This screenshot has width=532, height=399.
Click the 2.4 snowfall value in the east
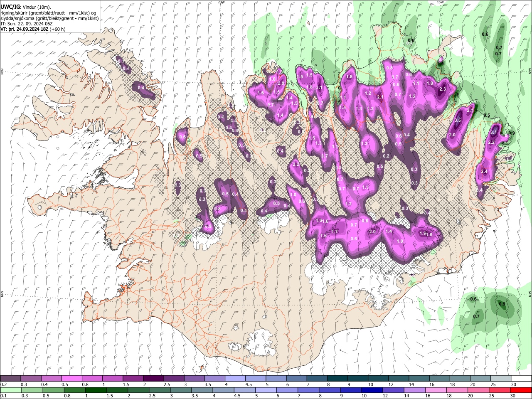484,171
